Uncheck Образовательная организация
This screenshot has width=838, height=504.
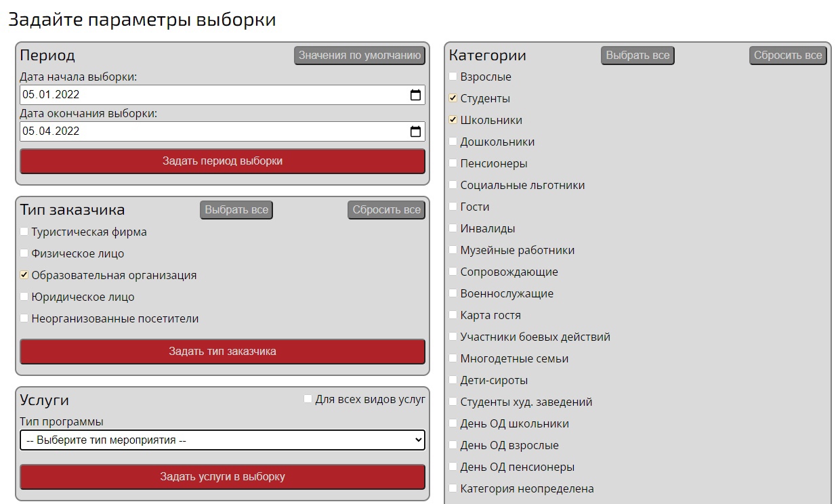click(24, 275)
